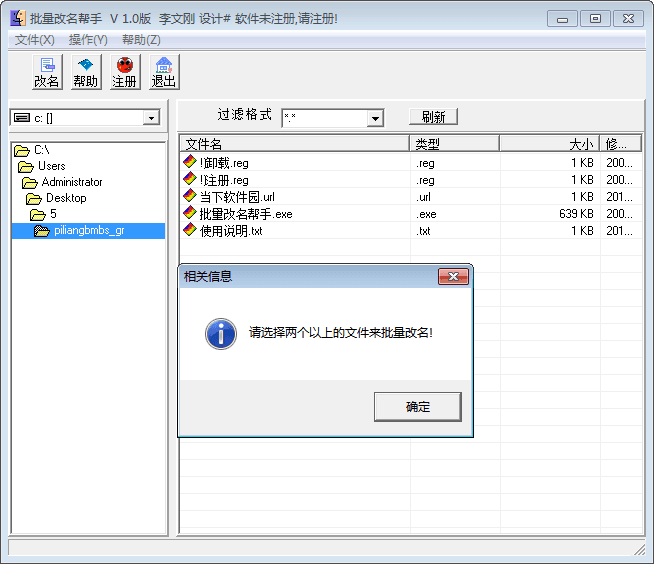Select the 当下软件园.url file icon

coord(190,196)
